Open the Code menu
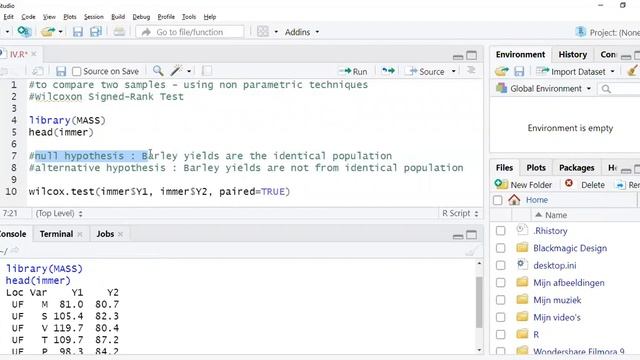Viewport: 640px width, 360px height. [x=28, y=17]
